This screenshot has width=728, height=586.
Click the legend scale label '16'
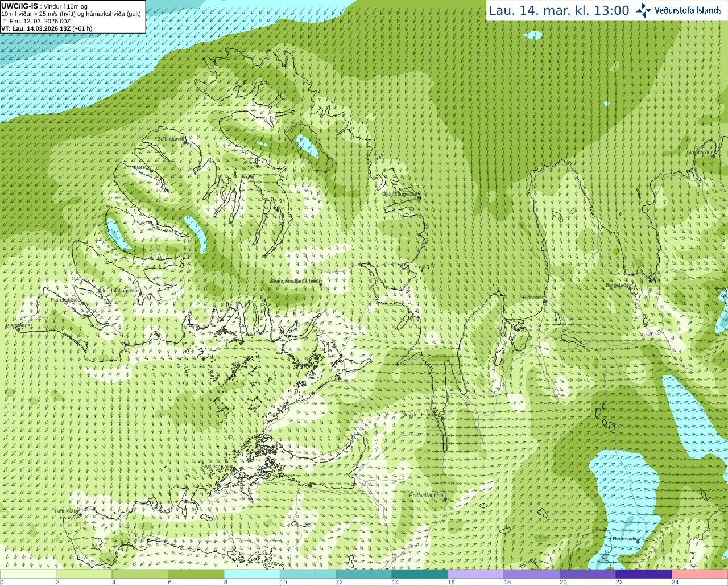click(451, 582)
